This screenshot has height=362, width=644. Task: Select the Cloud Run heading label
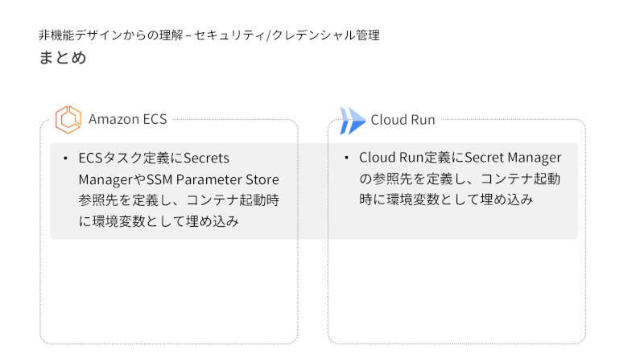point(402,120)
